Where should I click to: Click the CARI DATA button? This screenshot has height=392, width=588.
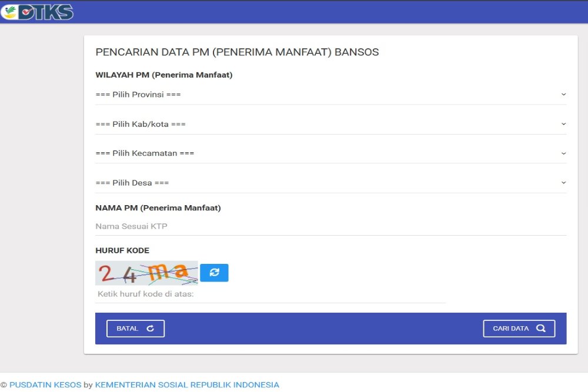point(519,328)
